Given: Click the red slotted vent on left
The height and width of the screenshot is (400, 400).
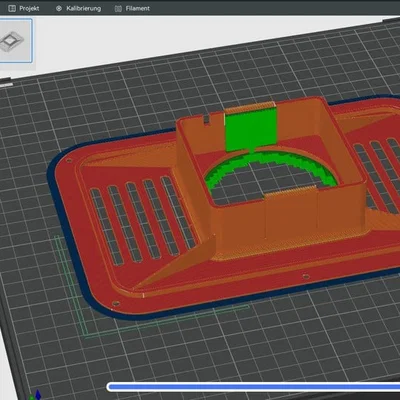Looking at the screenshot, I should coord(143,220).
